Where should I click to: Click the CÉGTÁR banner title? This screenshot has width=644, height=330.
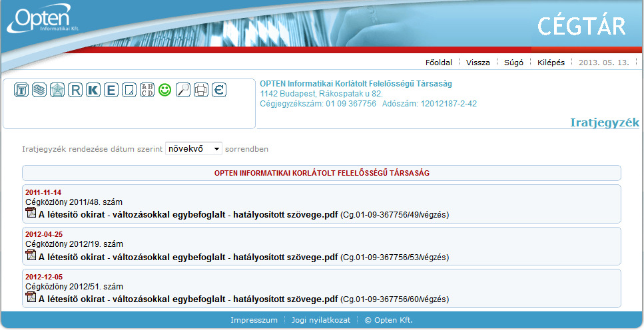click(581, 26)
